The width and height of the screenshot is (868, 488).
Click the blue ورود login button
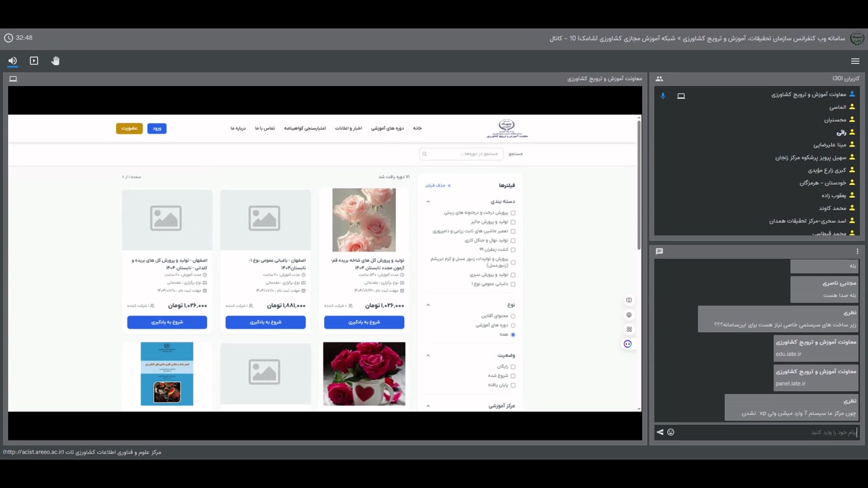click(x=157, y=128)
